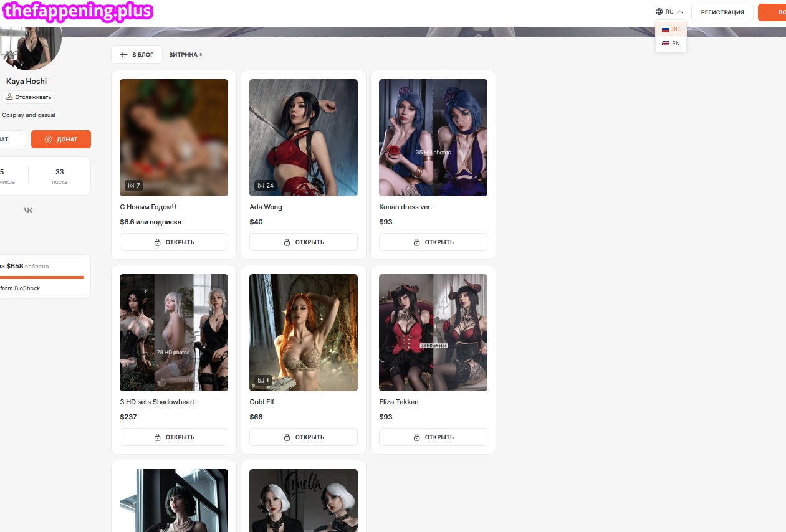Click the Kaya Hoshi profile avatar
The height and width of the screenshot is (532, 786).
(31, 49)
